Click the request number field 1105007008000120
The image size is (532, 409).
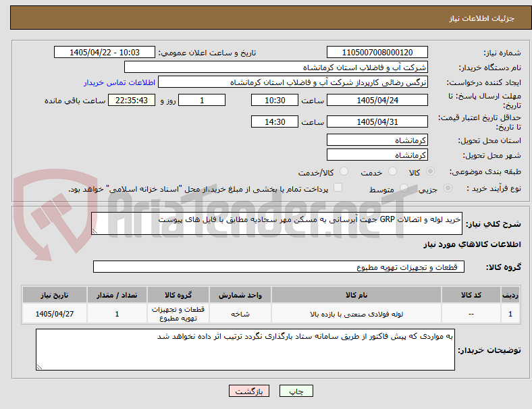[x=377, y=53]
